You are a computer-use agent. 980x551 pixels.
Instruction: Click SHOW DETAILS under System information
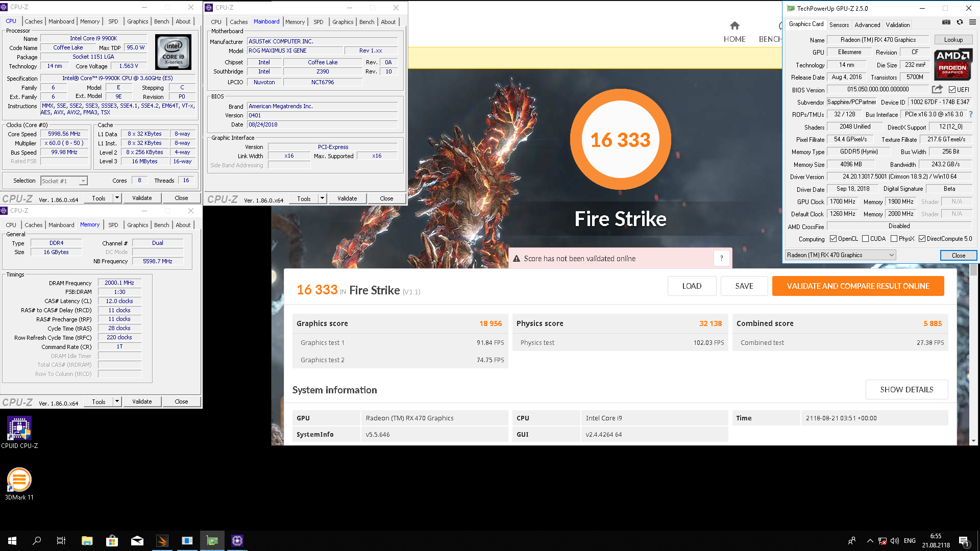point(906,390)
